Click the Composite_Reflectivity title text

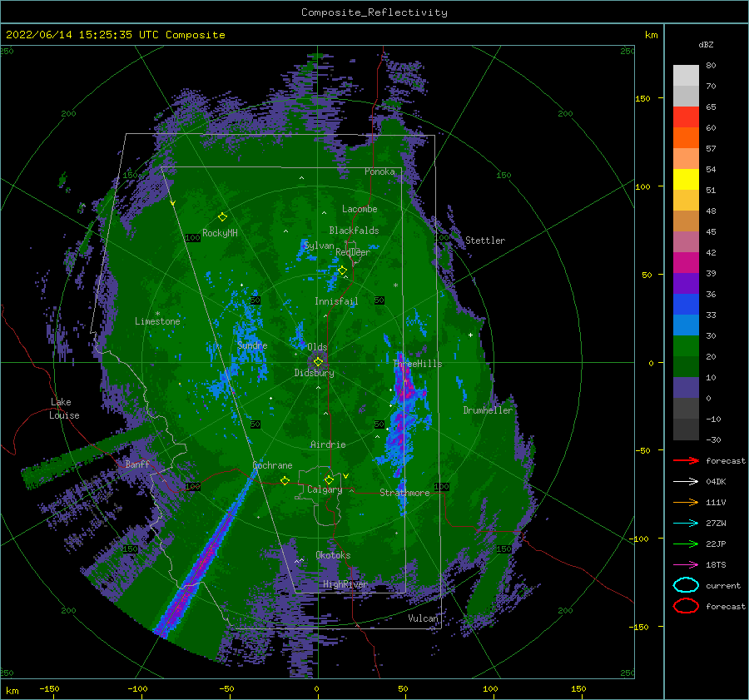click(x=374, y=12)
